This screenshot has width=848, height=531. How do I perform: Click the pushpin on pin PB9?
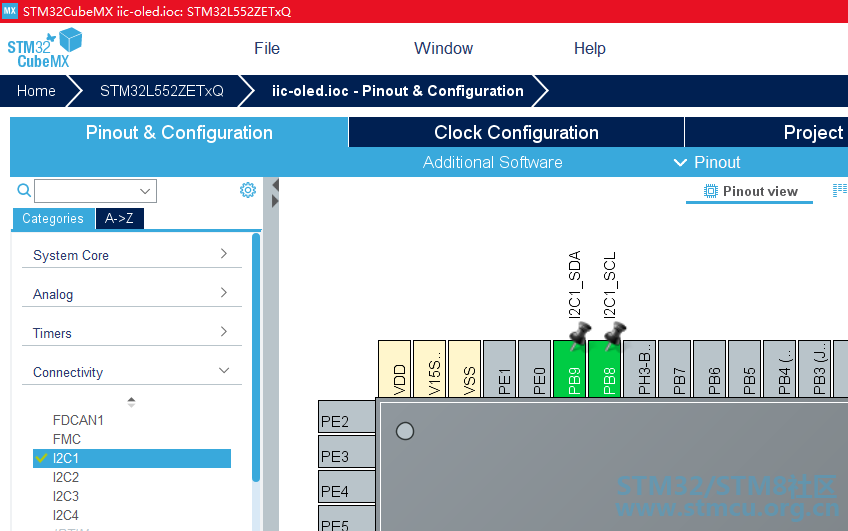[x=579, y=335]
